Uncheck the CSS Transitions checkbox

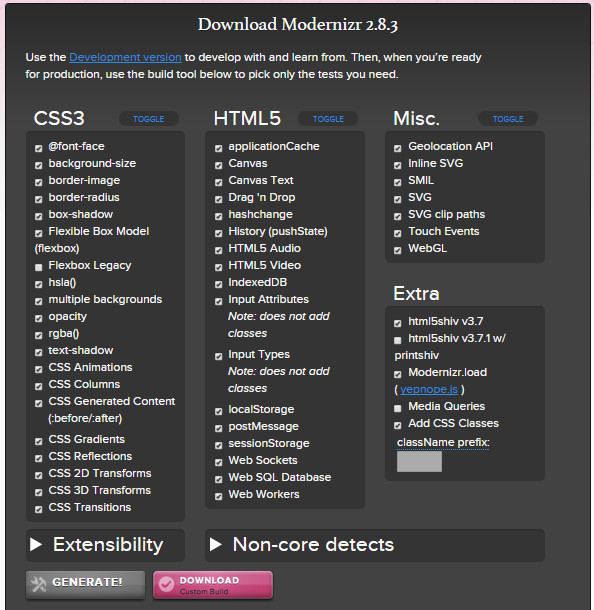39,509
